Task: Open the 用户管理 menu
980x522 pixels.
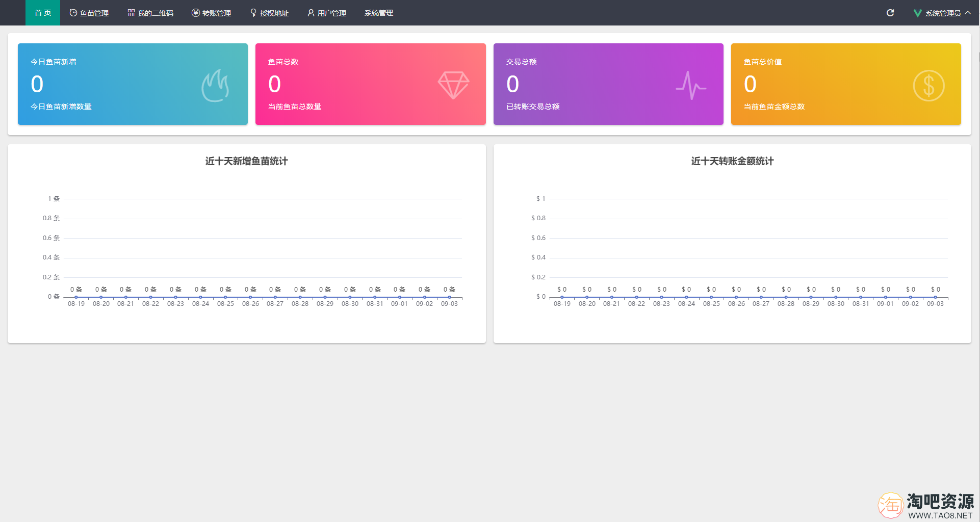Action: 327,13
